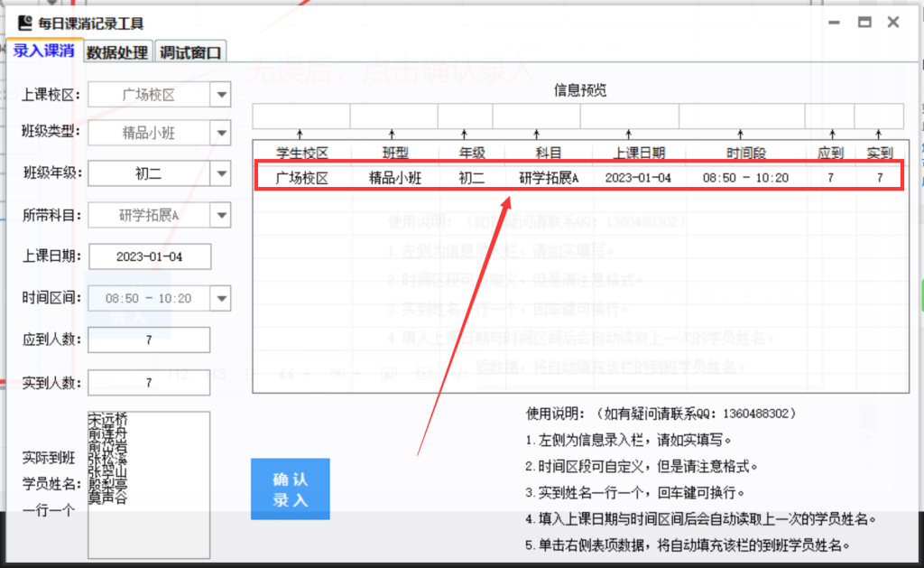Click the 应到人数 input field
The image size is (924, 568).
tap(149, 340)
